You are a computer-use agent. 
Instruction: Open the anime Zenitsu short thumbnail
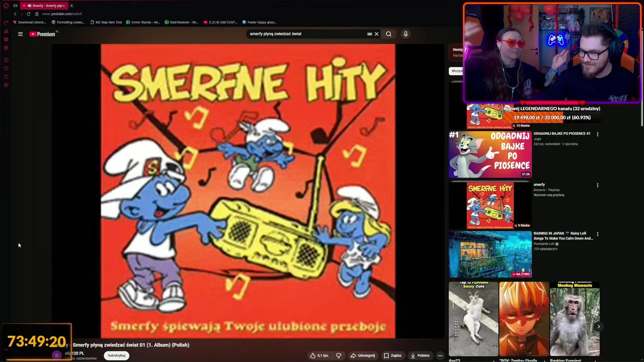(x=524, y=319)
